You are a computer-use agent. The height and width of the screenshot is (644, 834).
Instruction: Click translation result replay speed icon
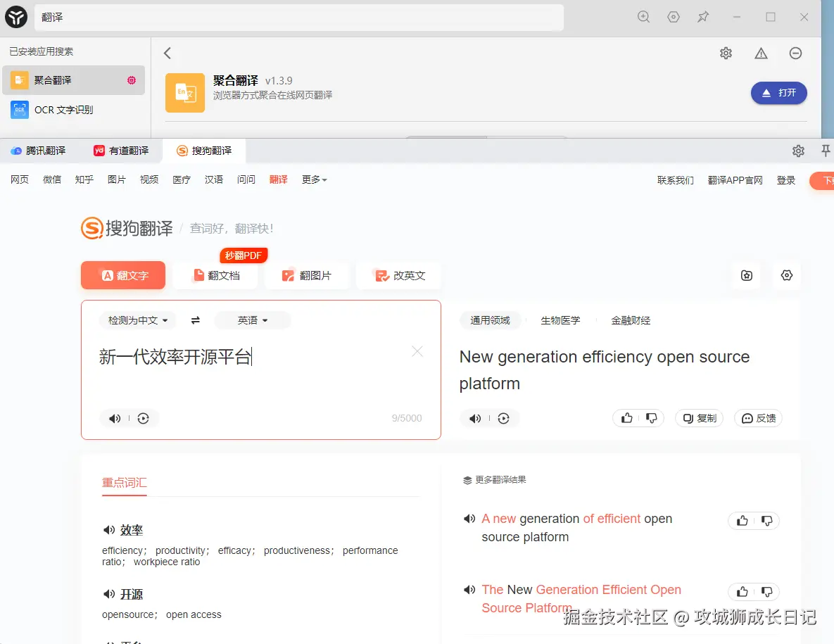point(504,419)
